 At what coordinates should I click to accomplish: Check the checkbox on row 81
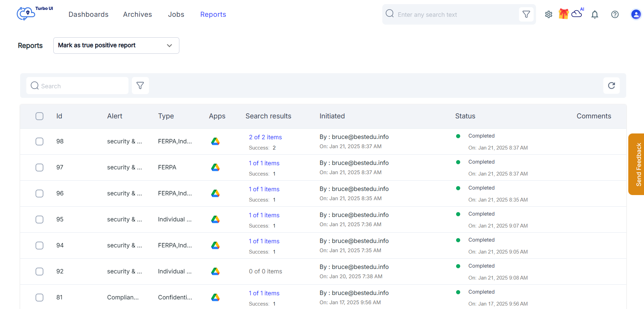pyautogui.click(x=39, y=297)
